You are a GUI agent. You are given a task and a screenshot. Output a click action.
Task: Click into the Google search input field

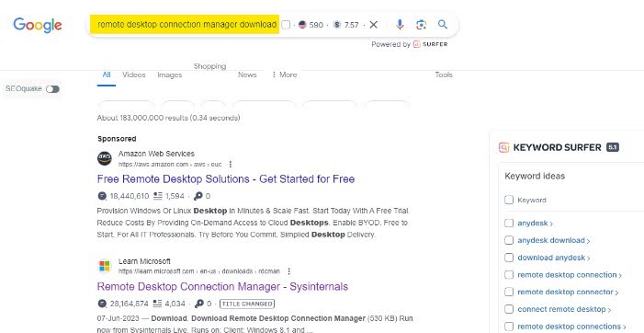(185, 25)
